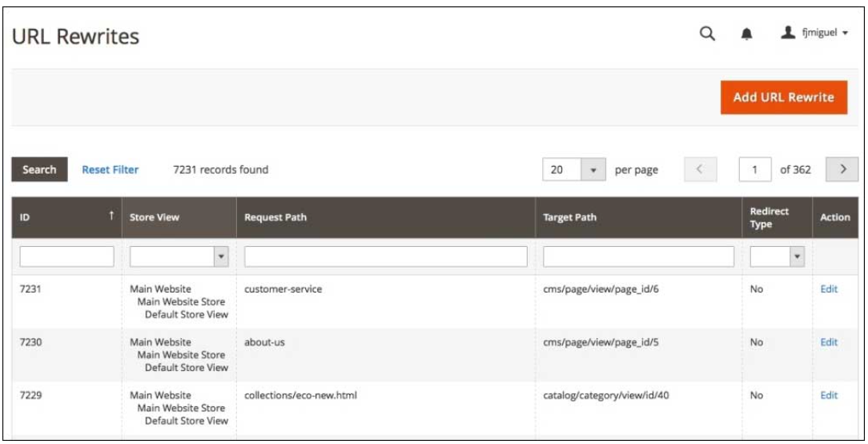
Task: Go to the next page arrow
Action: click(842, 170)
